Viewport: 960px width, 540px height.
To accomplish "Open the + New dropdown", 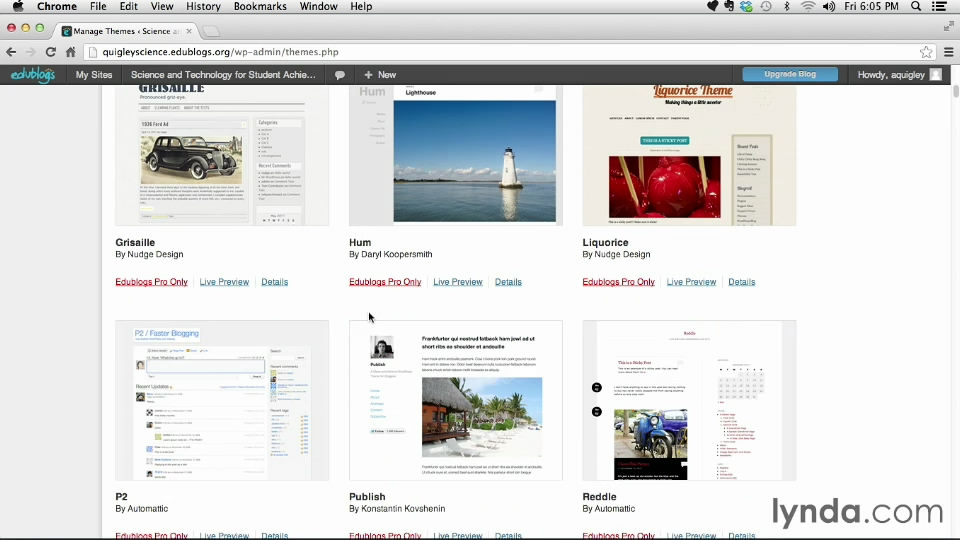I will coord(380,75).
